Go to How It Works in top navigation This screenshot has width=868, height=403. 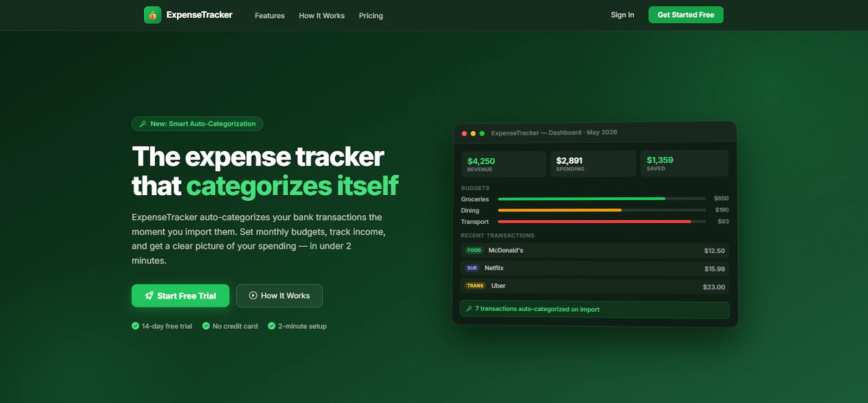(x=322, y=16)
